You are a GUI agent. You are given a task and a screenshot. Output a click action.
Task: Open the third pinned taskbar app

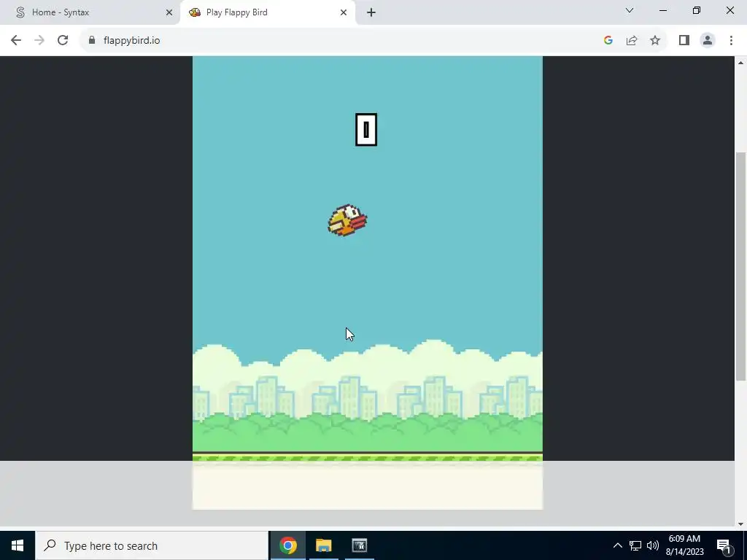(x=359, y=545)
